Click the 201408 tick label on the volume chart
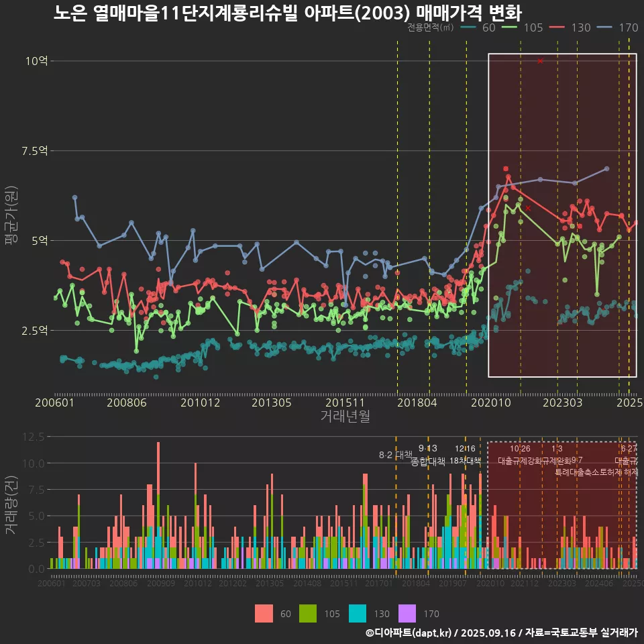 click(x=307, y=583)
